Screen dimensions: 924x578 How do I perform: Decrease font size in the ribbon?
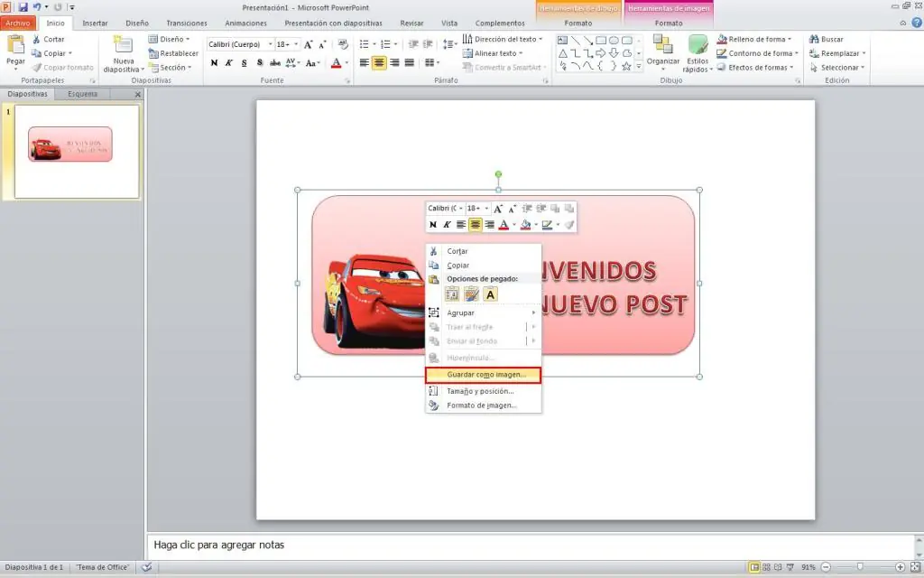[322, 44]
